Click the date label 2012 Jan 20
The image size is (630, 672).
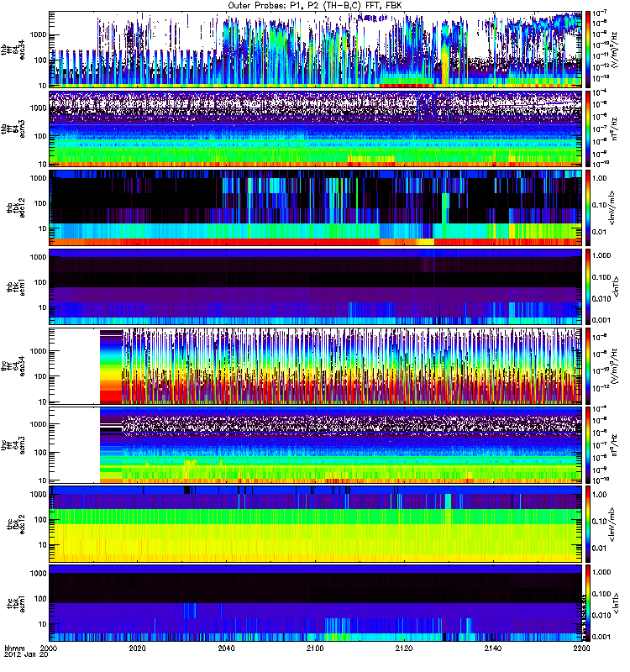[x=26, y=655]
